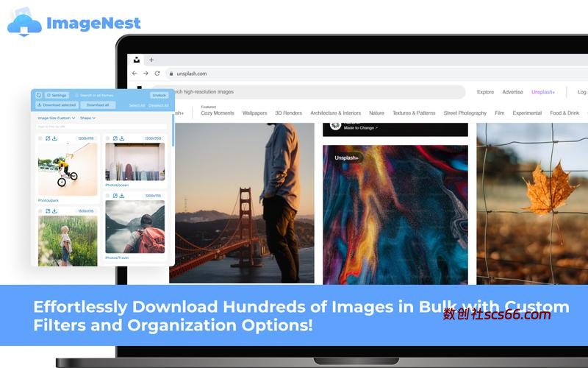This screenshot has height=368, width=588.
Task: Go back using the browser back arrow
Action: coord(135,74)
